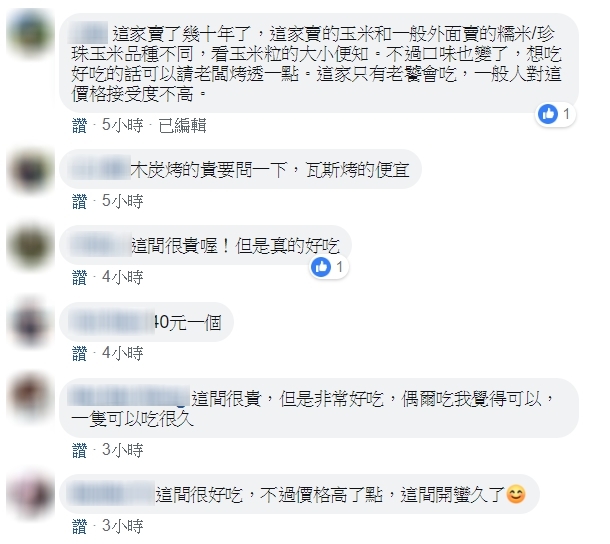Open the avatar beside the 這間很貴喔 comment

click(x=30, y=246)
